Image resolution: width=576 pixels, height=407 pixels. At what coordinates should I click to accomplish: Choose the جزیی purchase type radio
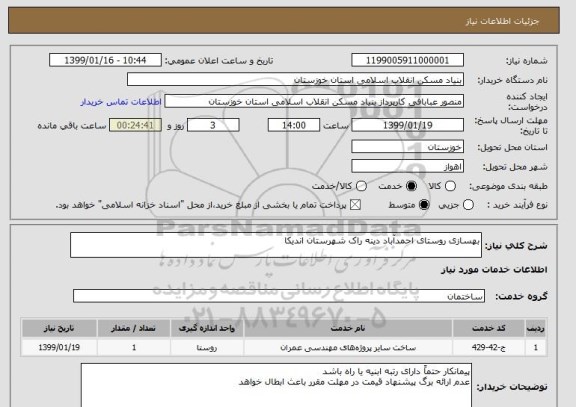[468, 205]
